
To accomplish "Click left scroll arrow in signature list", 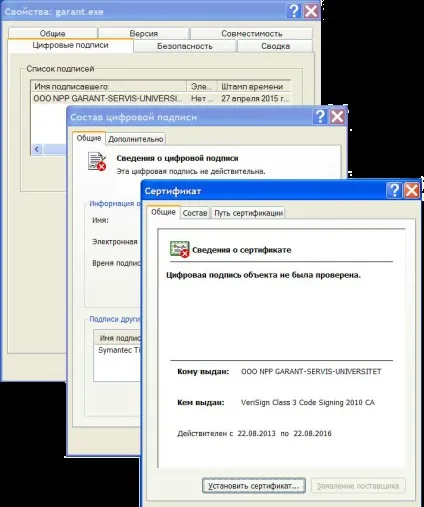I will point(37,149).
